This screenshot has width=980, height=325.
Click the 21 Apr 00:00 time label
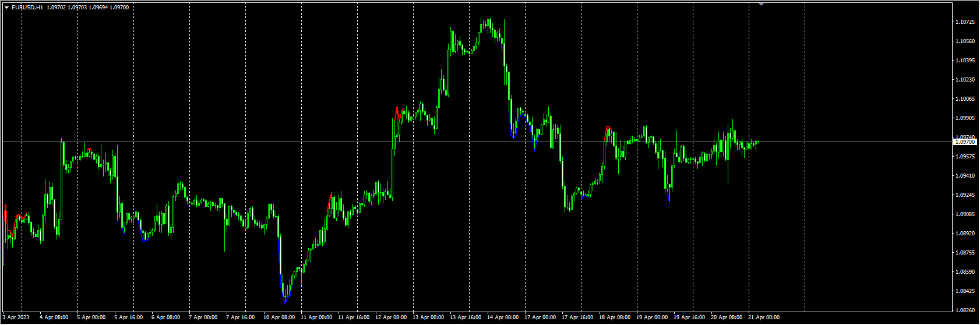click(x=764, y=317)
